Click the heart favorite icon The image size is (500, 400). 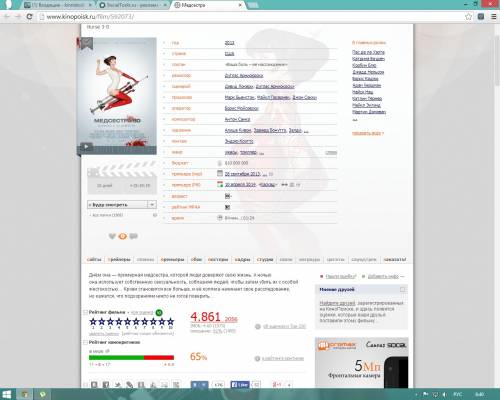coord(112,236)
